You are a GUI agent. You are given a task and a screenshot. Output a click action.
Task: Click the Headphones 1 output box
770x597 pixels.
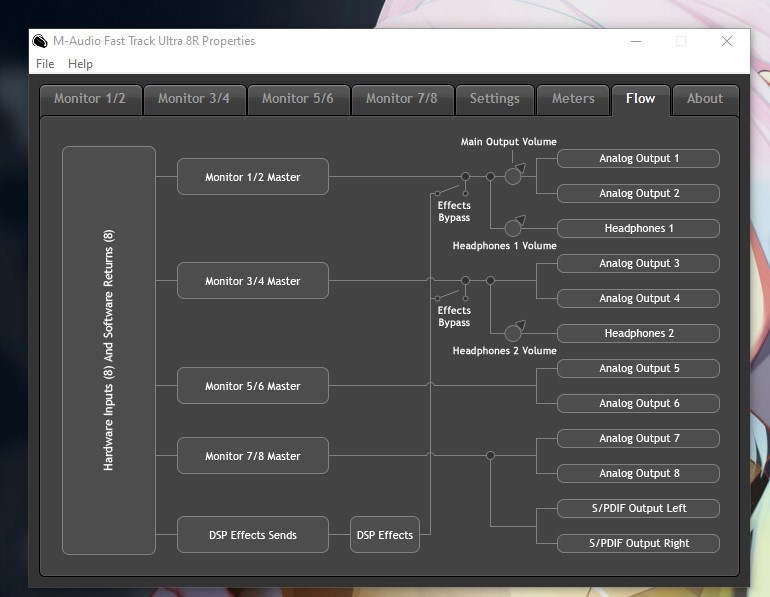click(x=638, y=228)
